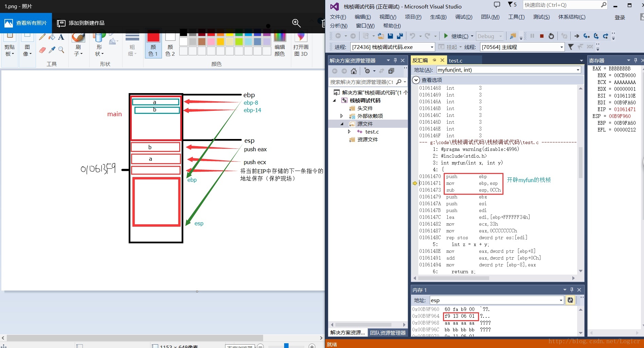Screen dimensions: 644x348
Task: Toggle the pin on Solution Explorer panel
Action: click(x=395, y=60)
